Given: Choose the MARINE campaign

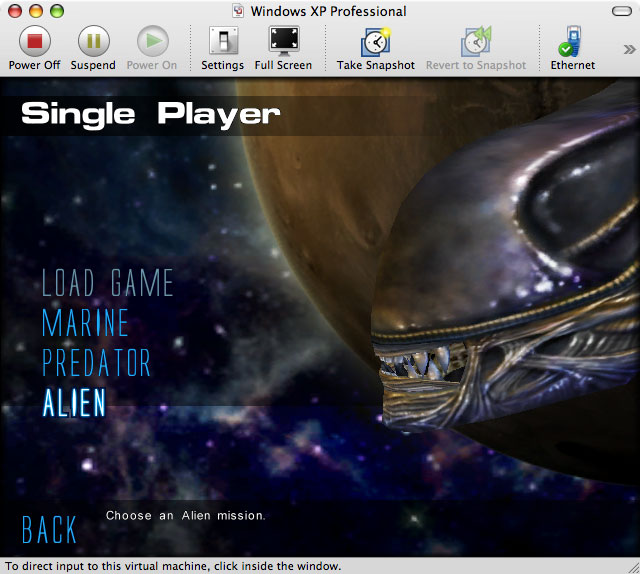Looking at the screenshot, I should (86, 322).
